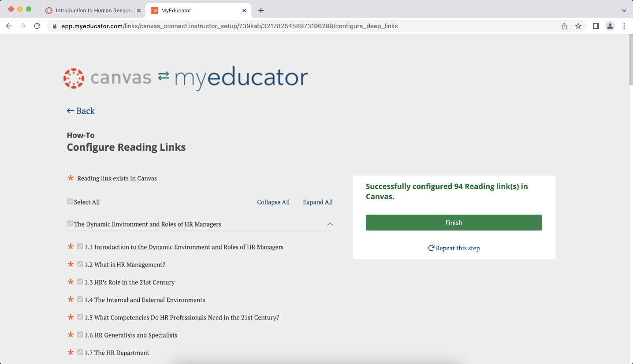Open the share page icon
This screenshot has height=364, width=633.
tap(564, 26)
